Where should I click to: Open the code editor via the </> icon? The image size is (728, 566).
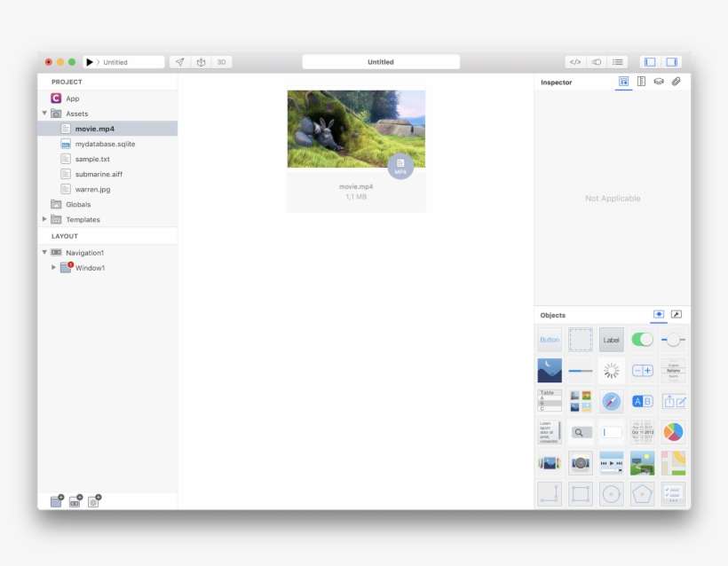[574, 61]
